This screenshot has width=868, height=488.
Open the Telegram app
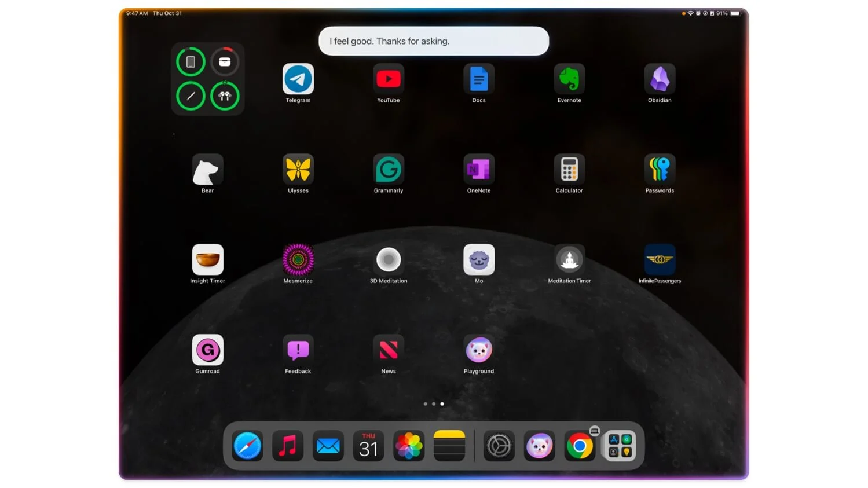[298, 79]
